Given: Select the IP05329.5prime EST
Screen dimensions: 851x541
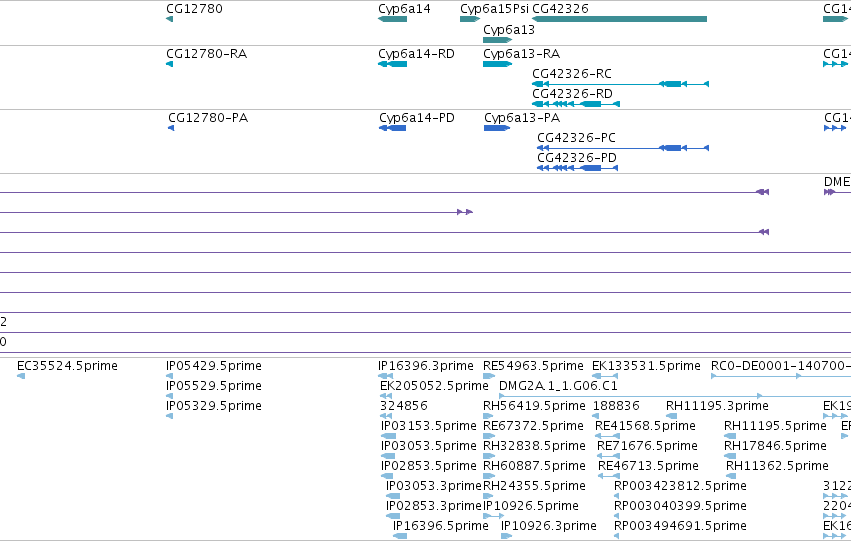Looking at the screenshot, I should 214,406.
